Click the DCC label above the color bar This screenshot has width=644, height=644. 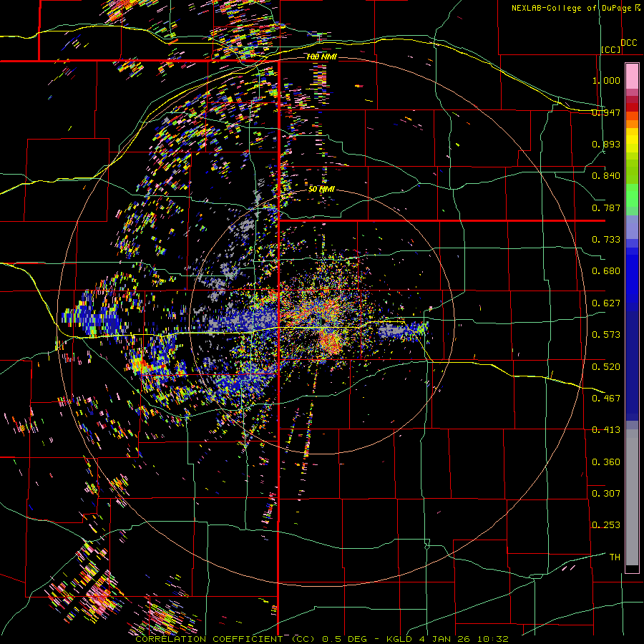pos(629,43)
